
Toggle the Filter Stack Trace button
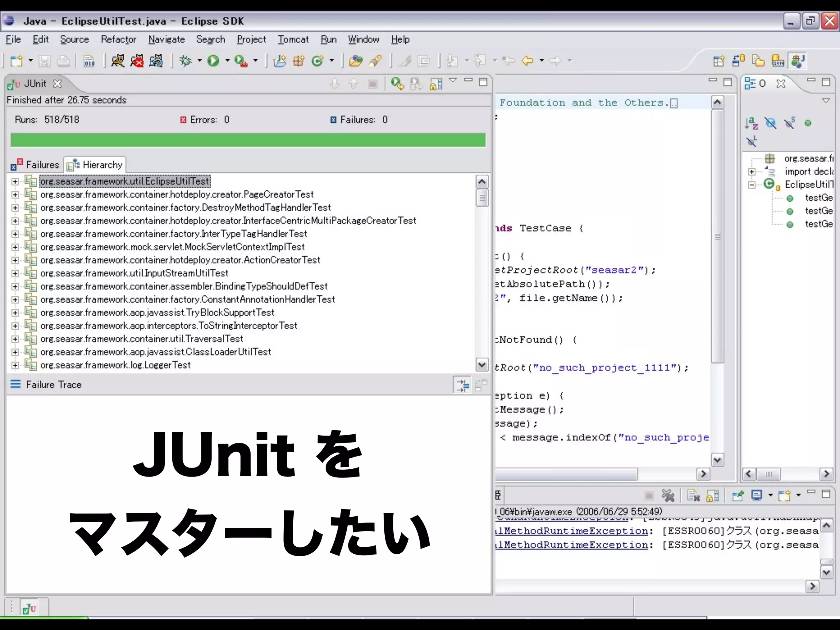[462, 385]
